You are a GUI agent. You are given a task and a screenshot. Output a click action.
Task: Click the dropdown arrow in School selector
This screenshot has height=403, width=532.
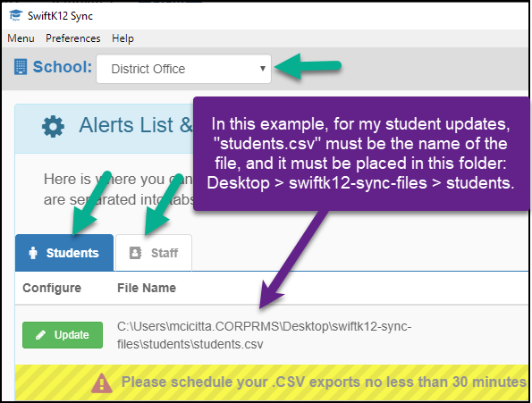coord(262,69)
